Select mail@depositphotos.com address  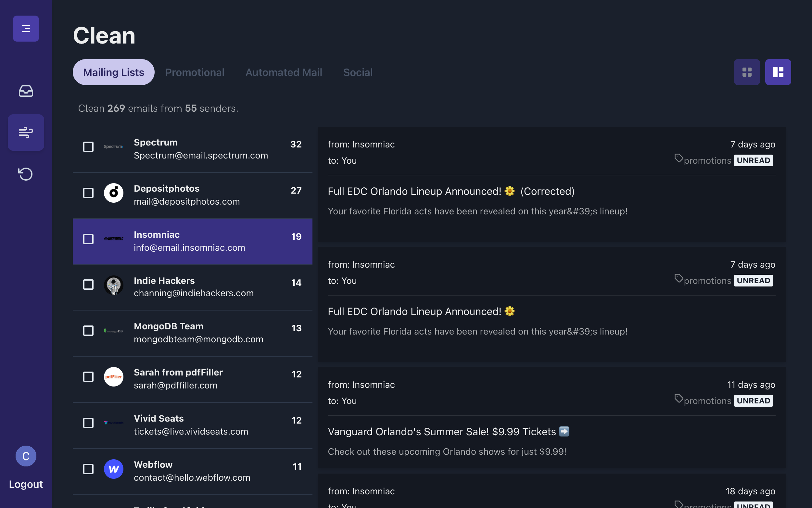pos(187,202)
